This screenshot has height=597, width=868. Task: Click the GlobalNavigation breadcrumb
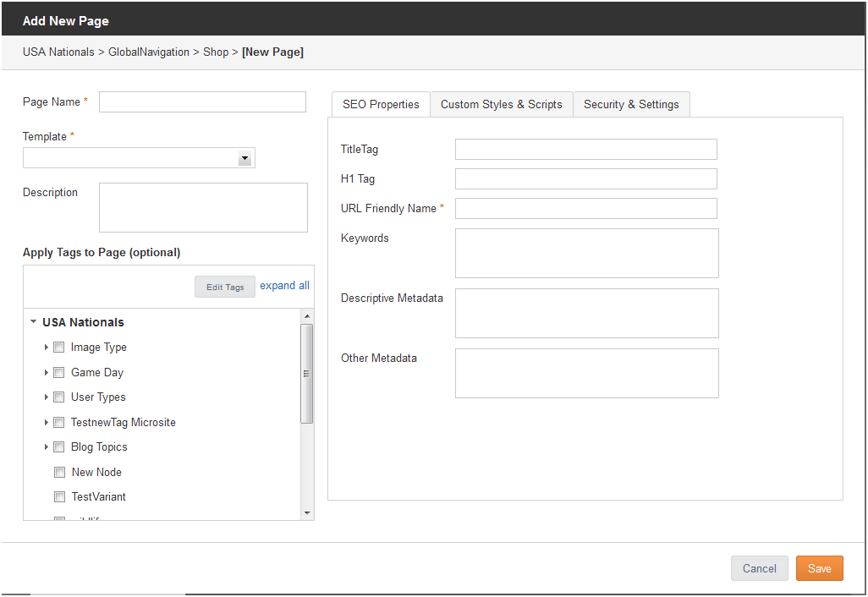coord(148,52)
